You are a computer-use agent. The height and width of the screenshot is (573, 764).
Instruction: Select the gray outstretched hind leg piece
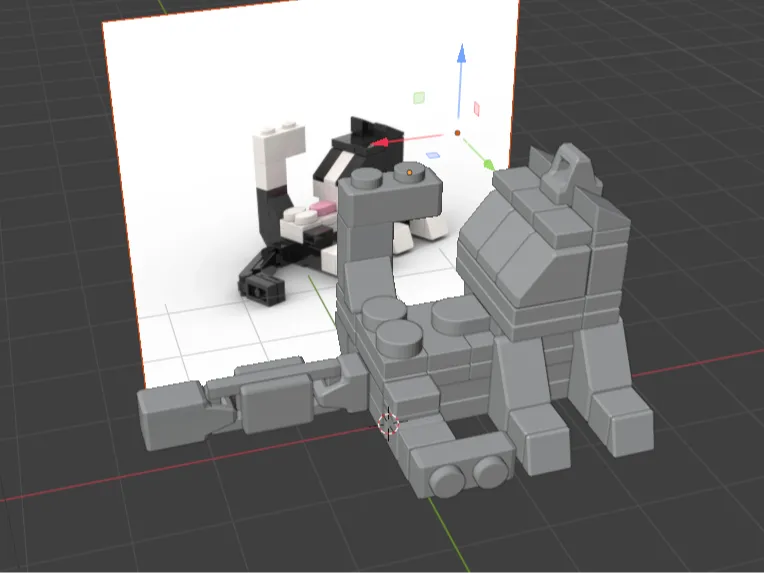[x=253, y=402]
